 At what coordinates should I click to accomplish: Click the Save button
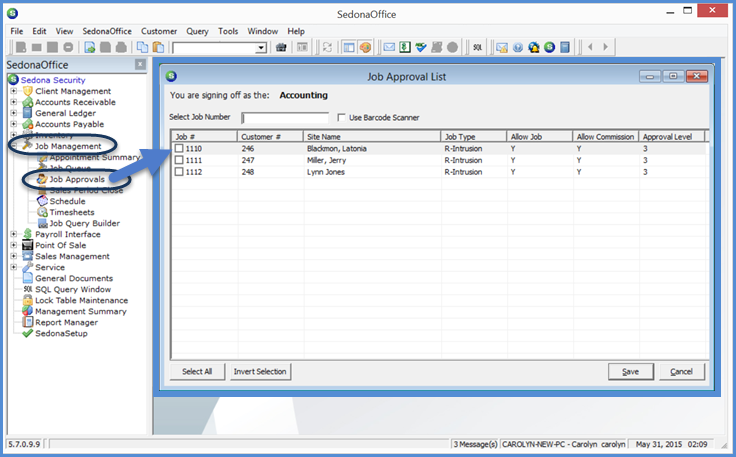[630, 372]
